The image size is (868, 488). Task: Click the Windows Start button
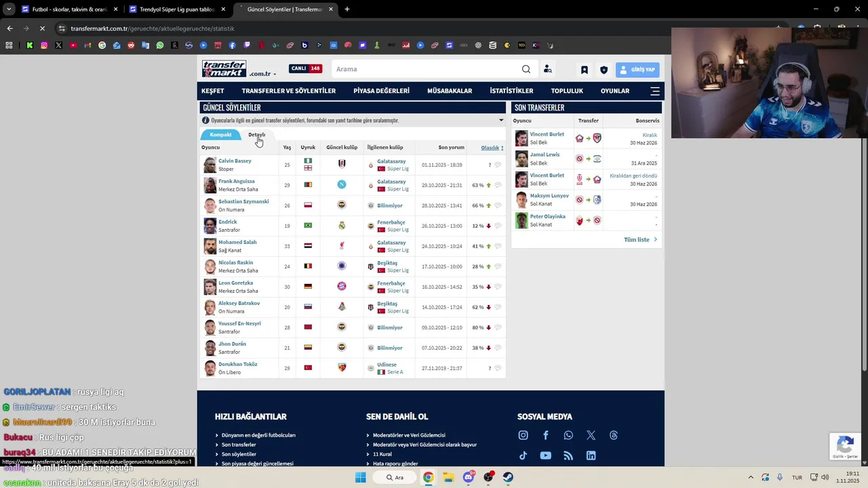point(361,477)
